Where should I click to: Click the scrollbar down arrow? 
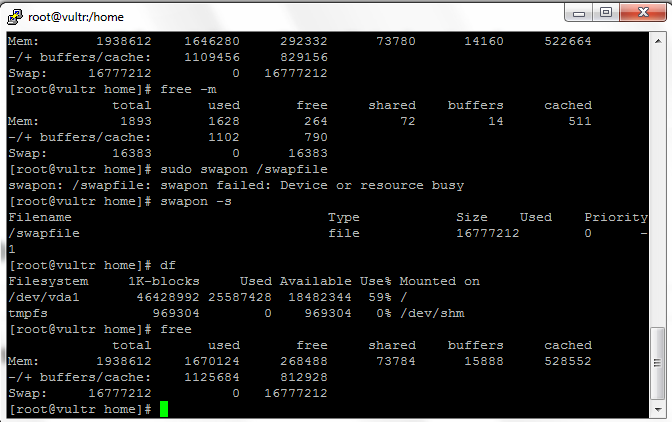(658, 410)
